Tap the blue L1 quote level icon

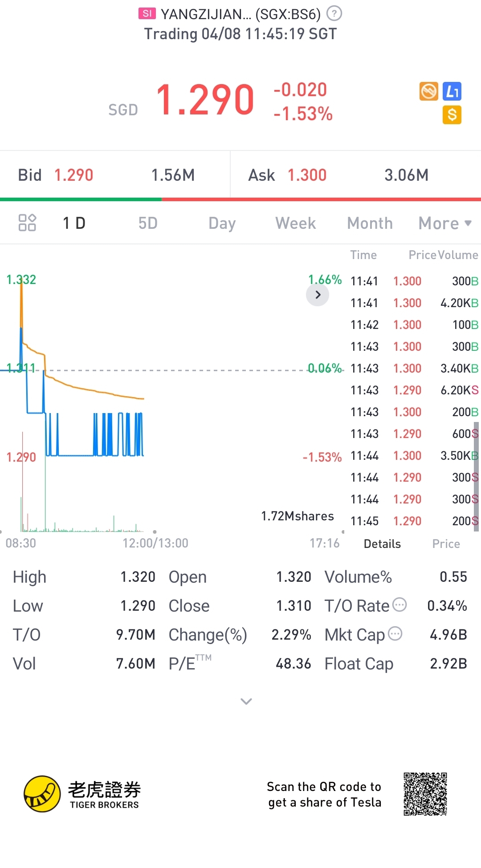coord(452,92)
